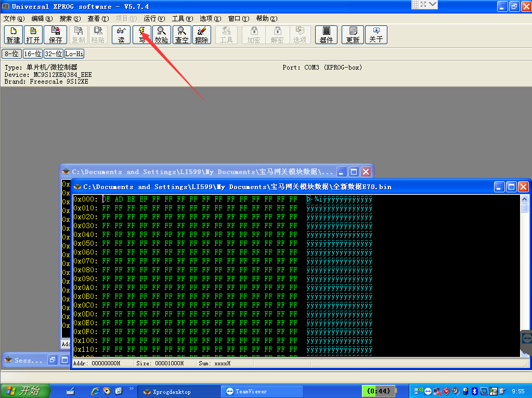Click the 更新 (Update) toolbar icon
532x398 pixels.
coord(353,35)
